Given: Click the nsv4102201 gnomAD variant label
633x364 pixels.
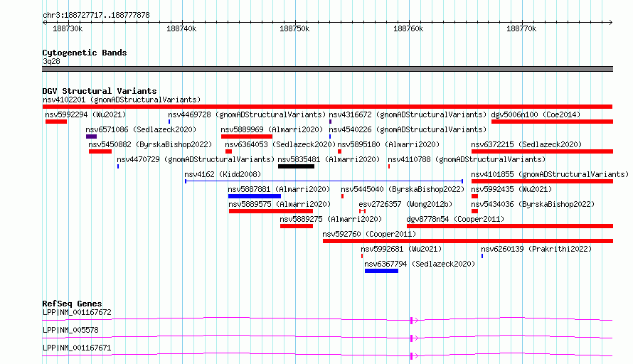Looking at the screenshot, I should 122,100.
